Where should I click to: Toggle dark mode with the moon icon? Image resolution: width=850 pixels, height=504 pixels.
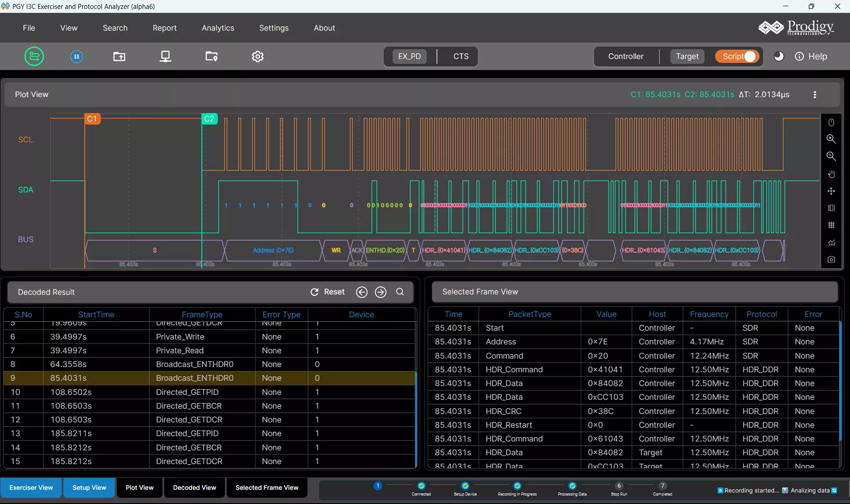(779, 56)
